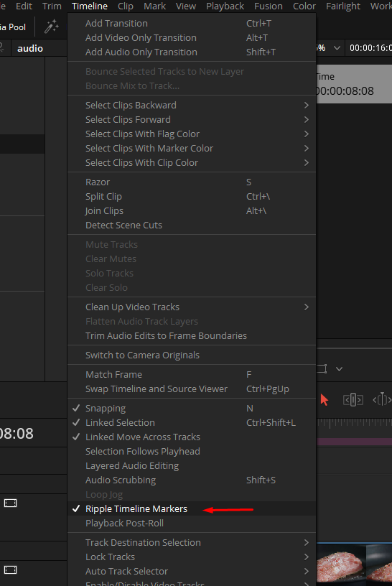The width and height of the screenshot is (392, 586).
Task: Activate the Trim Edit Mode tool icon
Action: coord(353,400)
